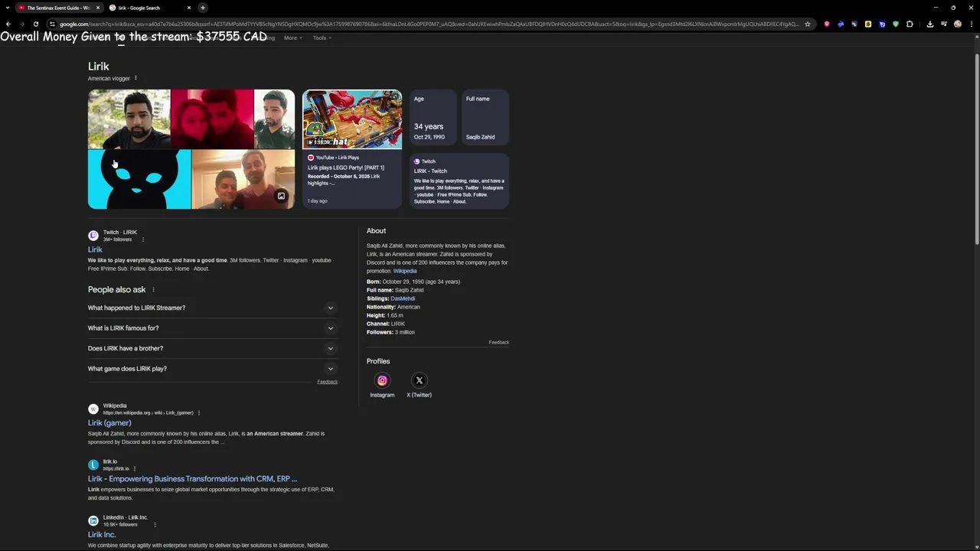
Task: Close The Sentinax Event Guide tab
Action: click(98, 8)
